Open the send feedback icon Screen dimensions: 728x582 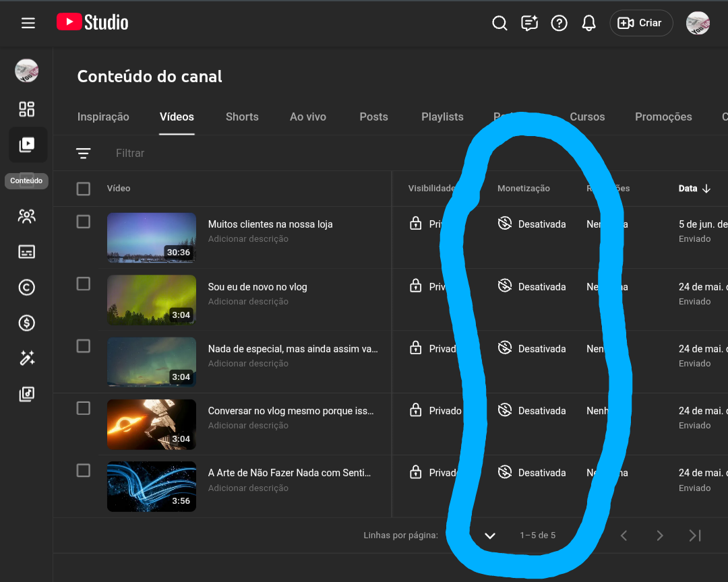(529, 23)
